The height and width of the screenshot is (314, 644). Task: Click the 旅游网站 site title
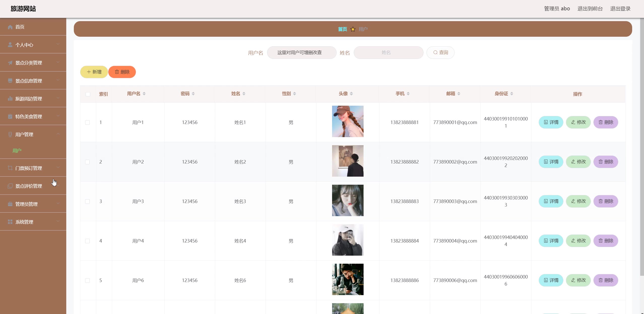point(23,9)
